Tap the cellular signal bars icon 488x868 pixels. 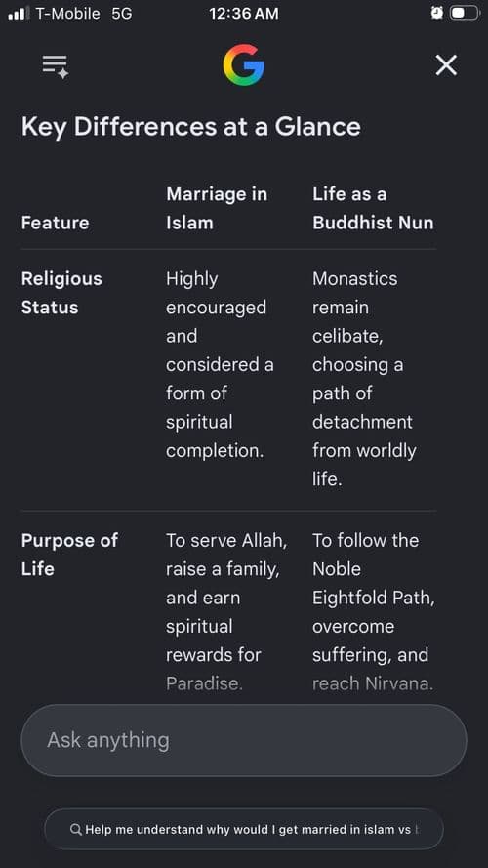click(18, 13)
